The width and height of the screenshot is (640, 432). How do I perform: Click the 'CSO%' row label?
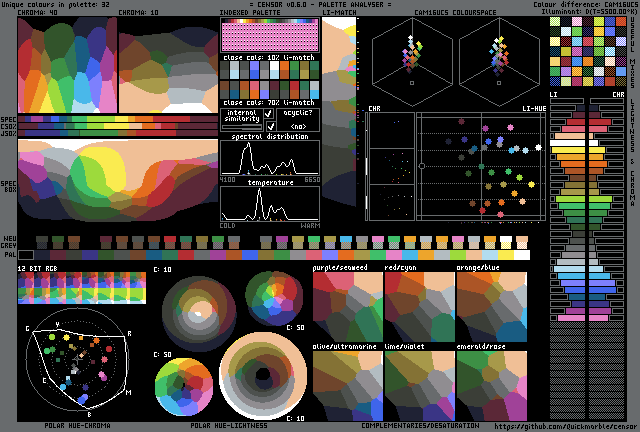[9, 127]
